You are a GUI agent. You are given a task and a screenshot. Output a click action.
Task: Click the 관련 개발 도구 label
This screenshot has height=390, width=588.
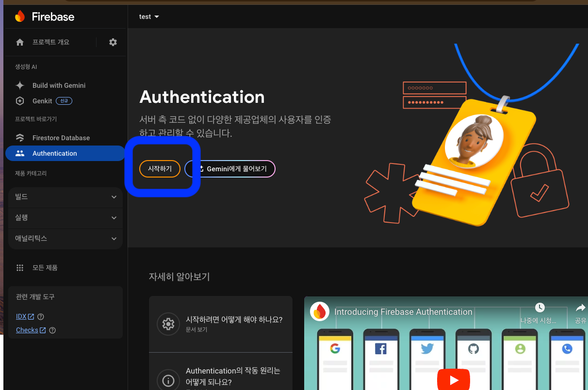click(35, 297)
